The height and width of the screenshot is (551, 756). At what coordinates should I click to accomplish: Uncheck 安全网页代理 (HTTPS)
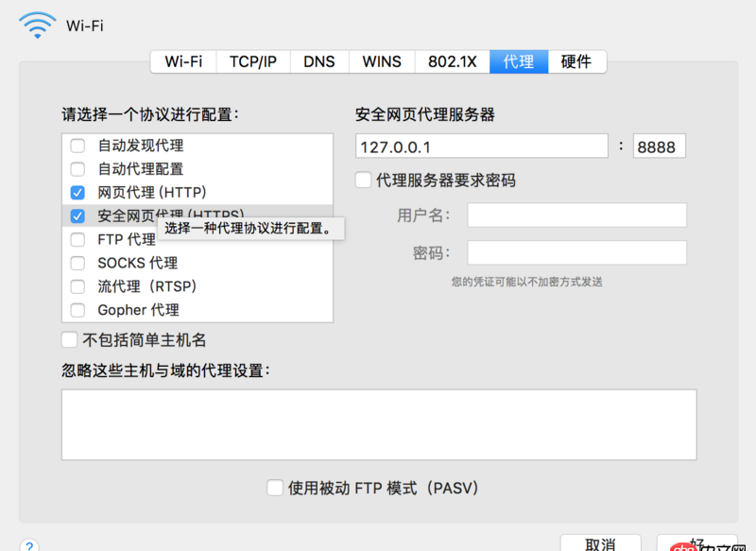tap(78, 215)
